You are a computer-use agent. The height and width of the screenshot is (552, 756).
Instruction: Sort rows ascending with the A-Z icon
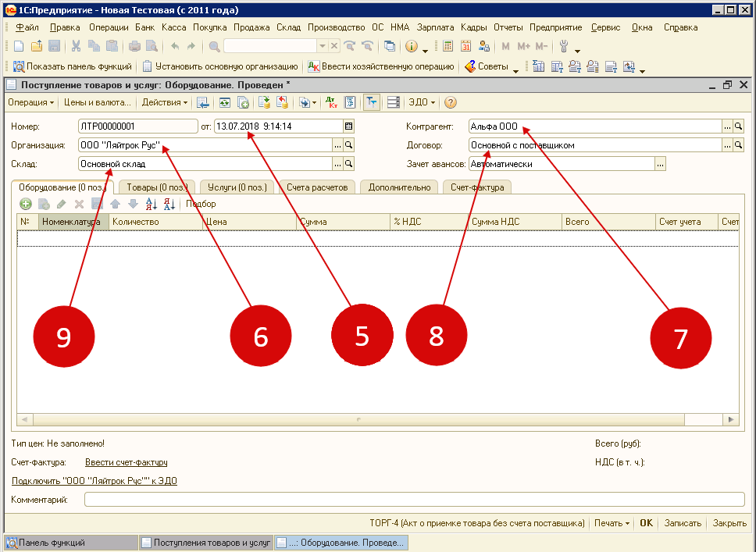(x=152, y=204)
